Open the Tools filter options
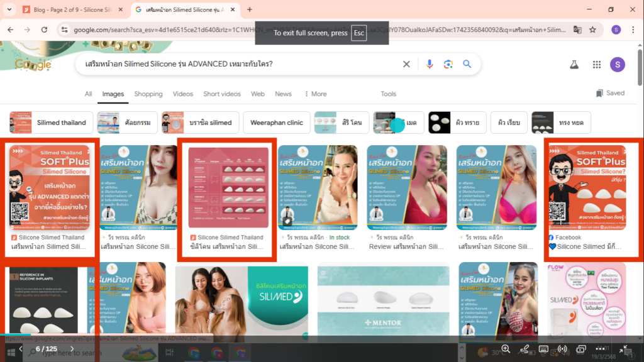644x362 pixels. coord(388,94)
